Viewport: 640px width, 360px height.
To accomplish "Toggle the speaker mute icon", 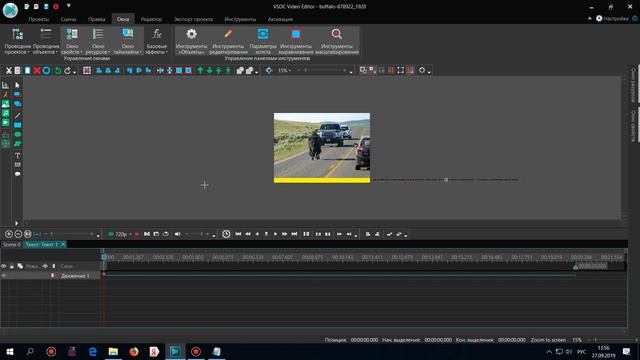I will coord(178,234).
